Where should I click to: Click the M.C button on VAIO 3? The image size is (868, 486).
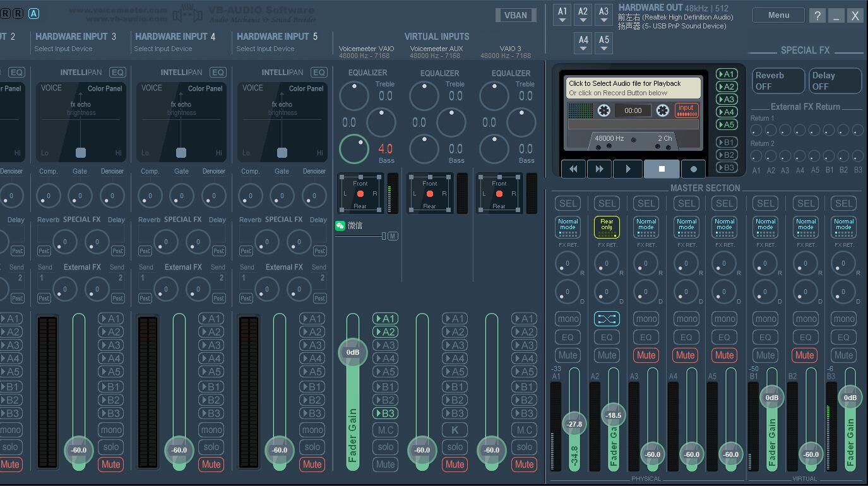(524, 430)
